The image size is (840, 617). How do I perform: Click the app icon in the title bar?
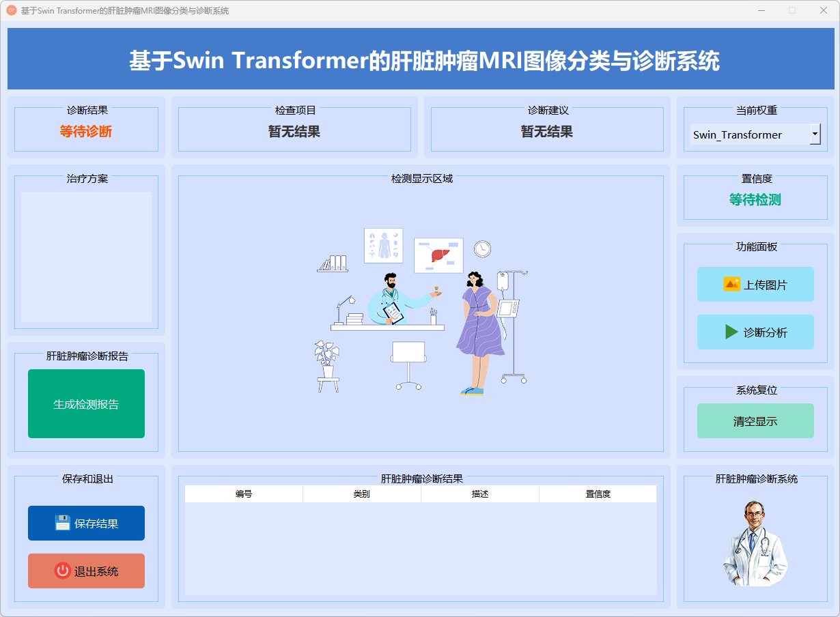click(x=11, y=10)
